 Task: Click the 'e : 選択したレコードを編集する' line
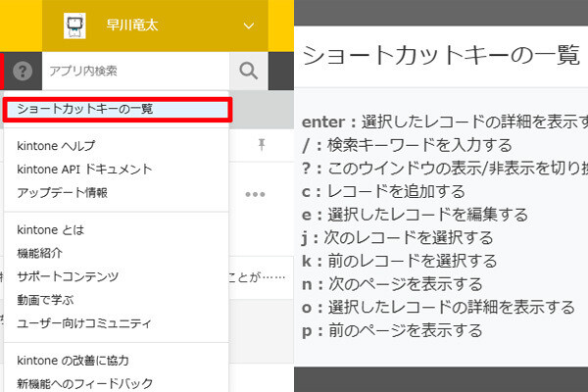click(415, 215)
